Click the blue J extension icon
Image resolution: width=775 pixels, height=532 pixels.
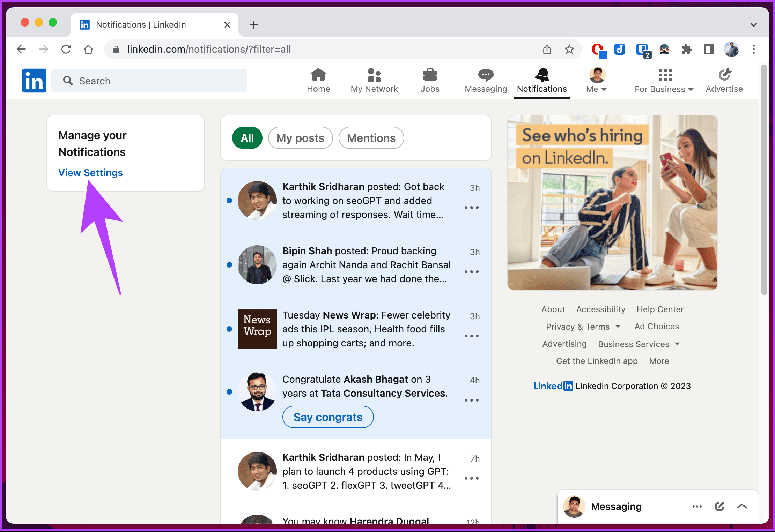coord(620,49)
